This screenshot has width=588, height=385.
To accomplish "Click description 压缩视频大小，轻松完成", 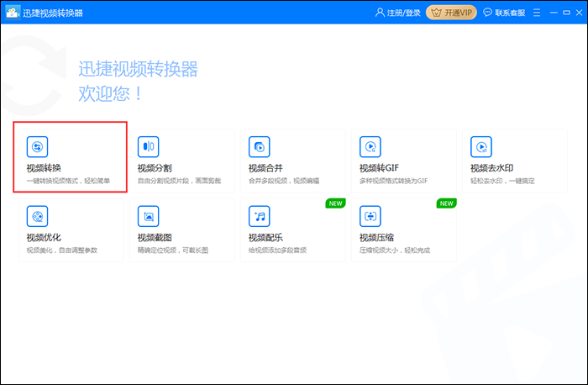I will pos(395,251).
